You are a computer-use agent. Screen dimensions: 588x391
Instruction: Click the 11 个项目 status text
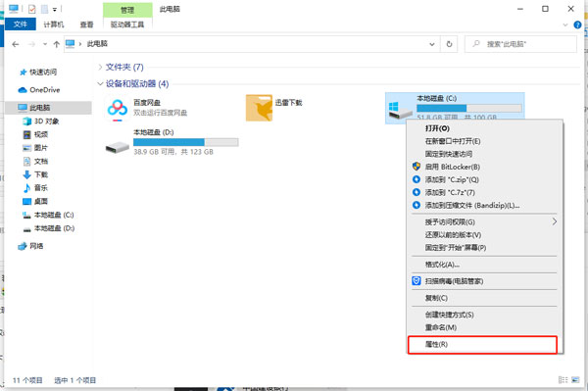pos(27,380)
